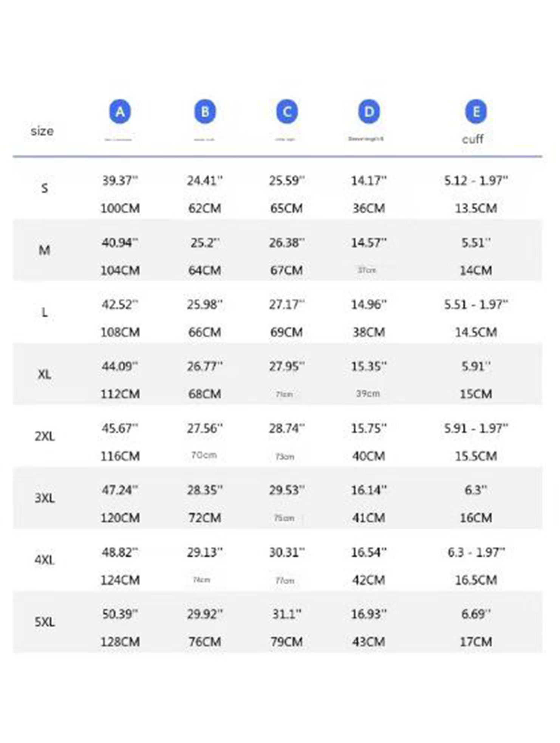Click the 13.5CM cuff value

click(x=476, y=208)
